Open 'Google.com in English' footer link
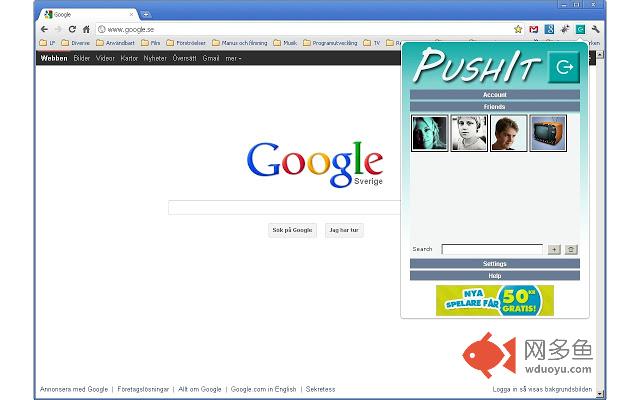This screenshot has height=400, width=640. click(x=263, y=389)
